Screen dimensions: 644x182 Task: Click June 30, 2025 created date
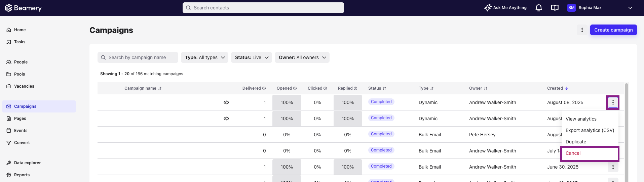pos(563,167)
